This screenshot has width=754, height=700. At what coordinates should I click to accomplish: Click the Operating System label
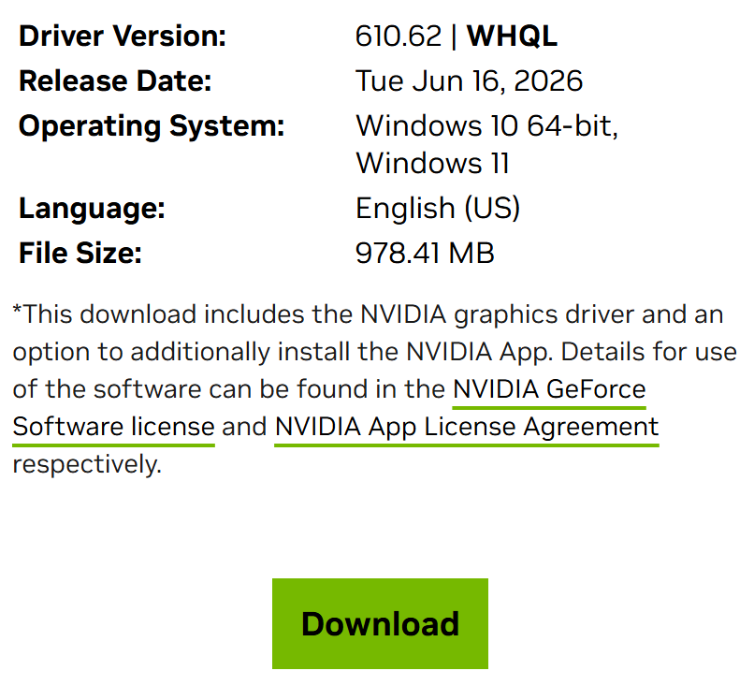152,126
